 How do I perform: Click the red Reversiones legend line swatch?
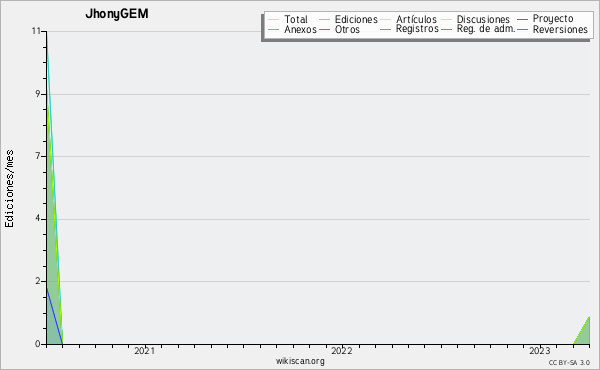tap(522, 30)
